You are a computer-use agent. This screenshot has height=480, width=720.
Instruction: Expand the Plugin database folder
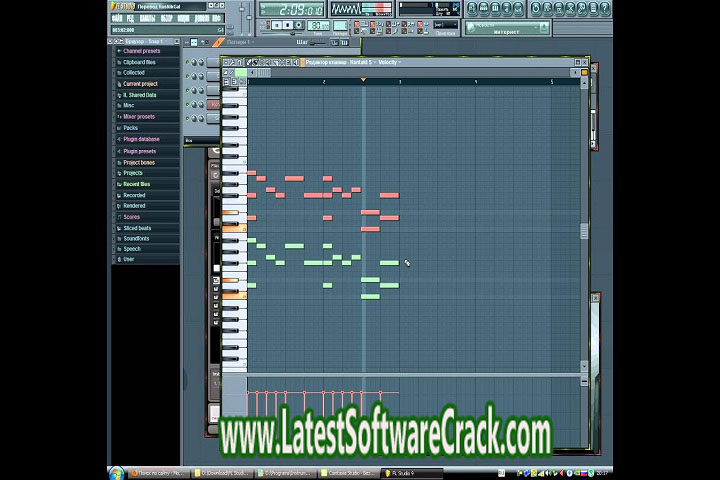146,139
